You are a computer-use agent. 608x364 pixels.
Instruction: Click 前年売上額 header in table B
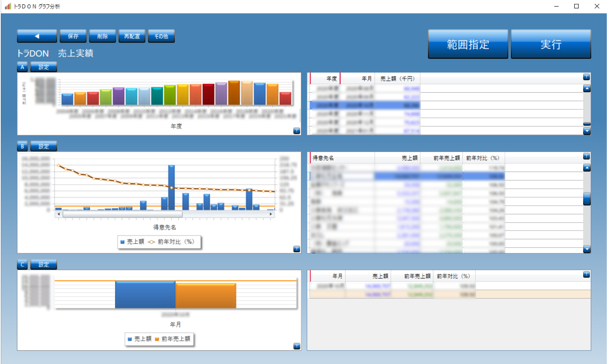(x=442, y=158)
